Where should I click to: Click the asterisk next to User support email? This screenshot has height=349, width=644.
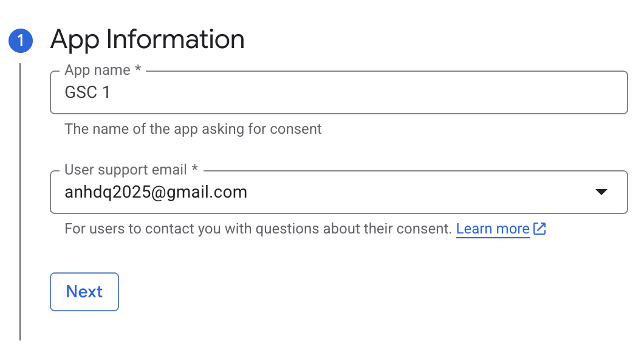(194, 168)
